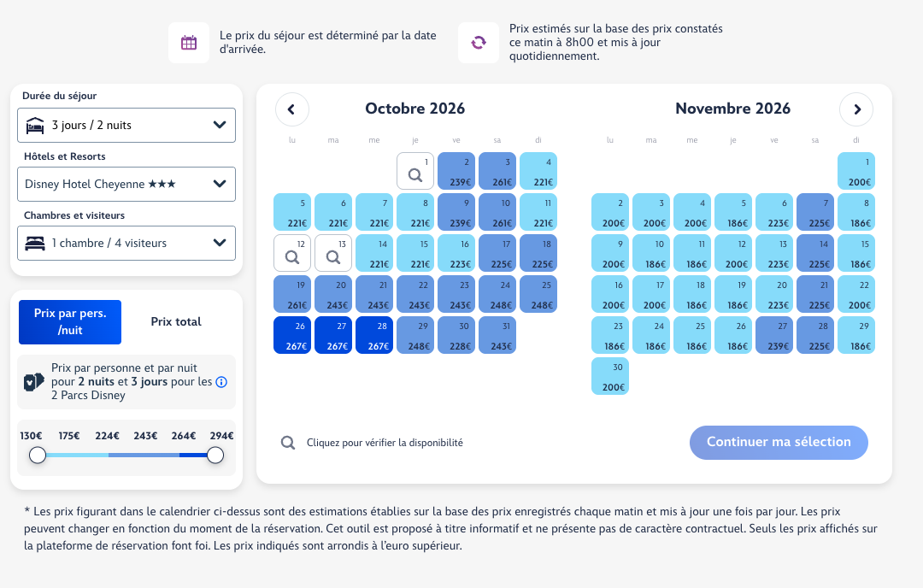The height and width of the screenshot is (588, 923).
Task: Expand the 3 jours / 2 nuits dropdown
Action: coord(126,126)
